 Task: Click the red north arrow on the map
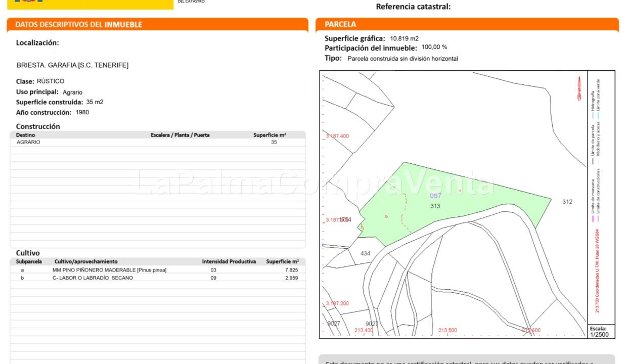[579, 88]
